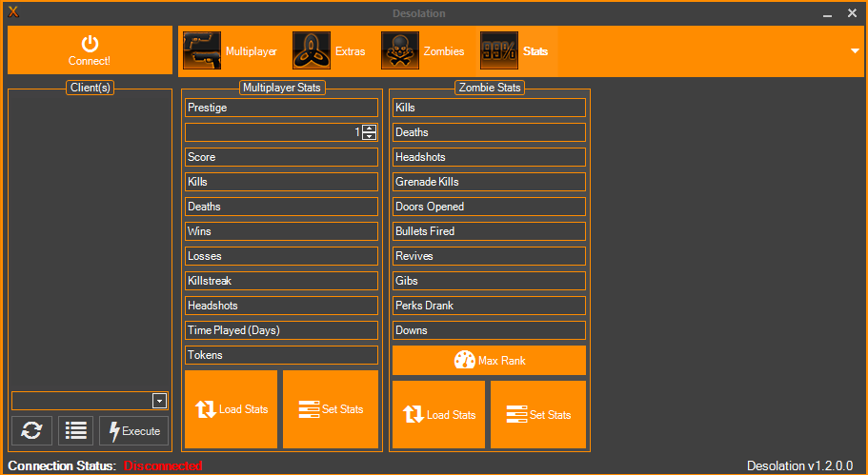Click the Extras biohazard icon
Image resolution: width=868 pixels, height=475 pixels.
coord(312,51)
